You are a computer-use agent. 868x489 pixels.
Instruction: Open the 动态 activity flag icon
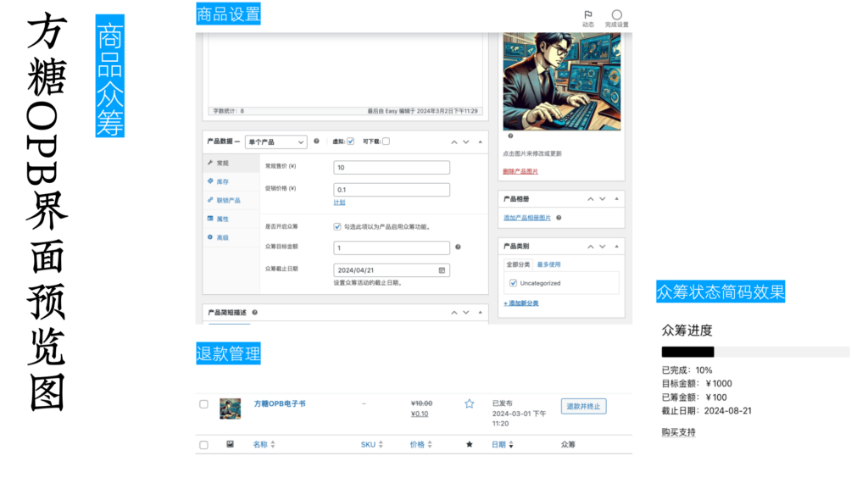587,16
